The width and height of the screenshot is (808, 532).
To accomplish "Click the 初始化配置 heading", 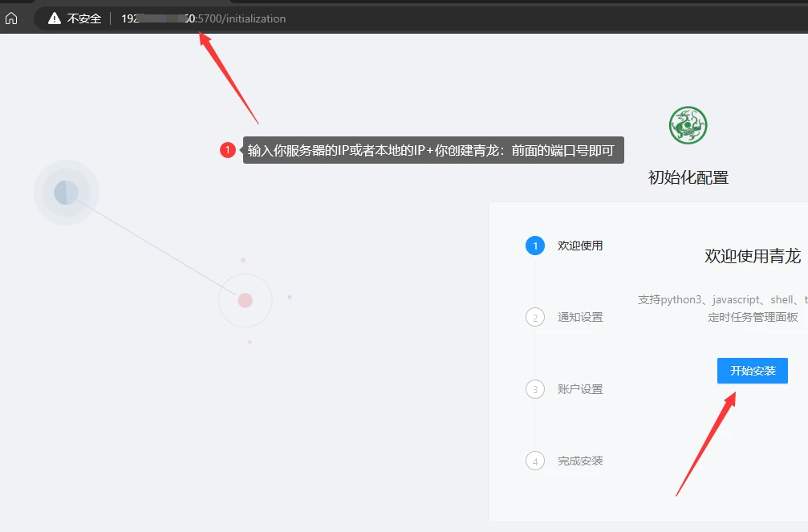I will point(688,177).
